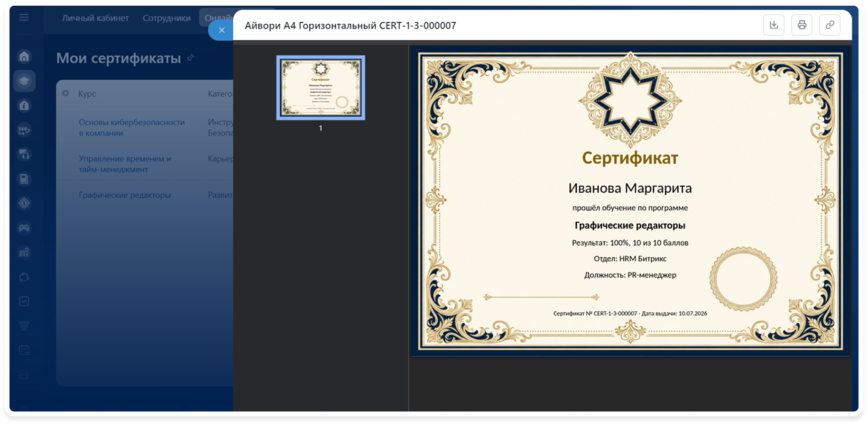The image size is (868, 425).
Task: Open the garage-shaped bottom sidebar icon
Action: click(24, 375)
